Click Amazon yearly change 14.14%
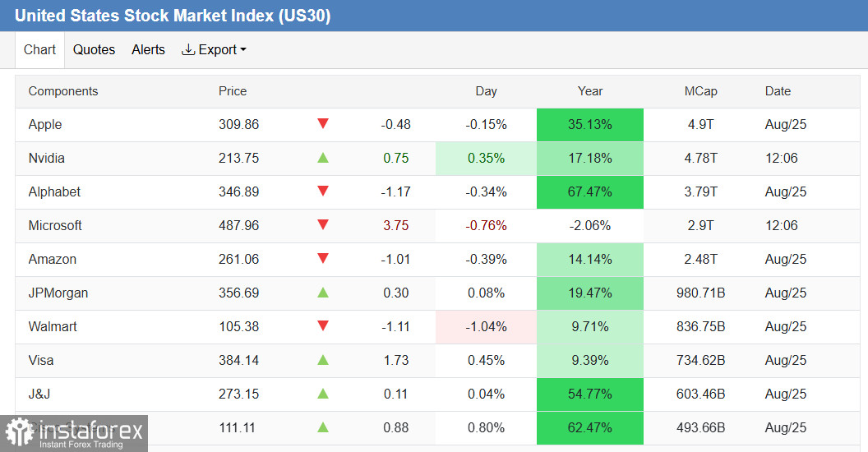The image size is (868, 452). [x=590, y=260]
